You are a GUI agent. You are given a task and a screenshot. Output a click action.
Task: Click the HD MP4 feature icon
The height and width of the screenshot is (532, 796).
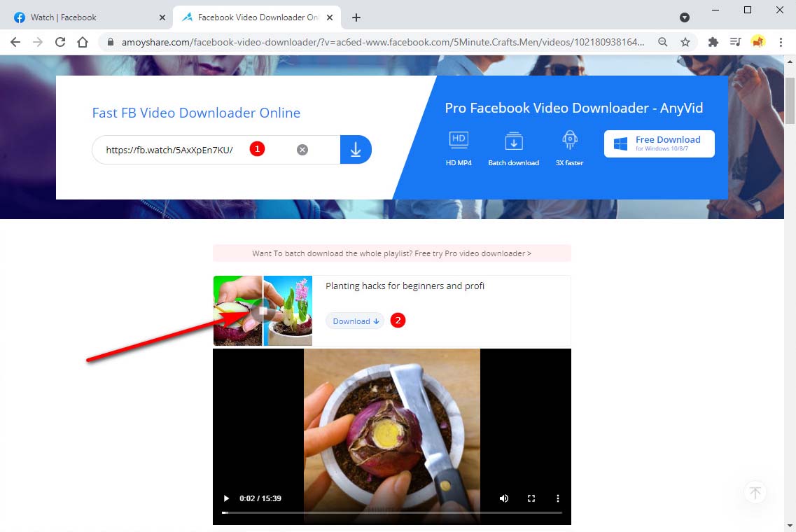pos(459,140)
